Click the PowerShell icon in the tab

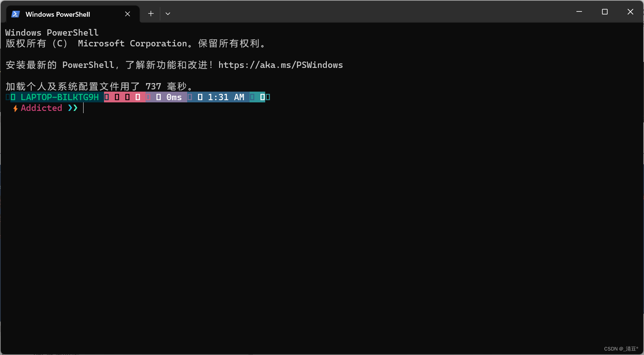click(16, 14)
